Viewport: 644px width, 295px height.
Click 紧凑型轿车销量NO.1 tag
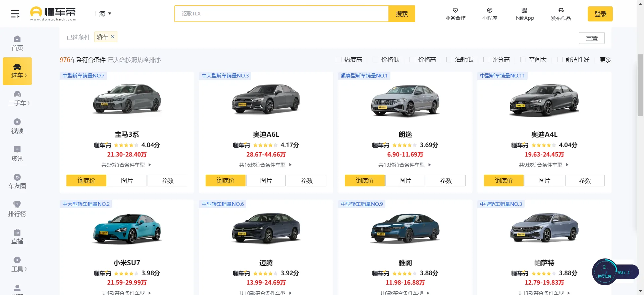coord(364,76)
